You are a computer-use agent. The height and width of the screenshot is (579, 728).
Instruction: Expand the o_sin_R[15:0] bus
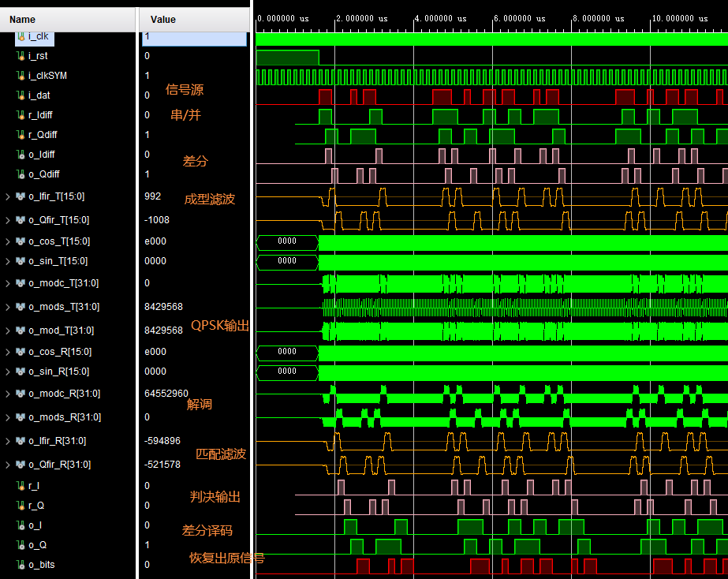coord(7,372)
